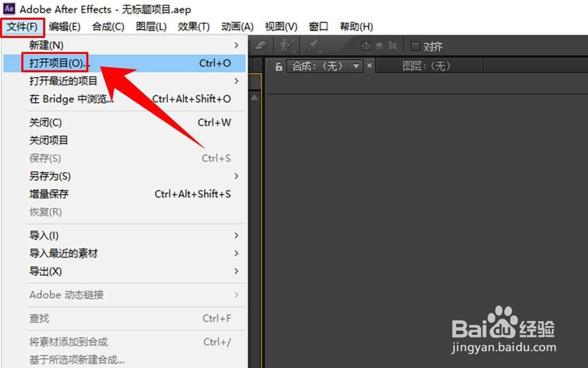The width and height of the screenshot is (588, 368).
Task: Open the 编辑(E) menu
Action: (x=65, y=26)
